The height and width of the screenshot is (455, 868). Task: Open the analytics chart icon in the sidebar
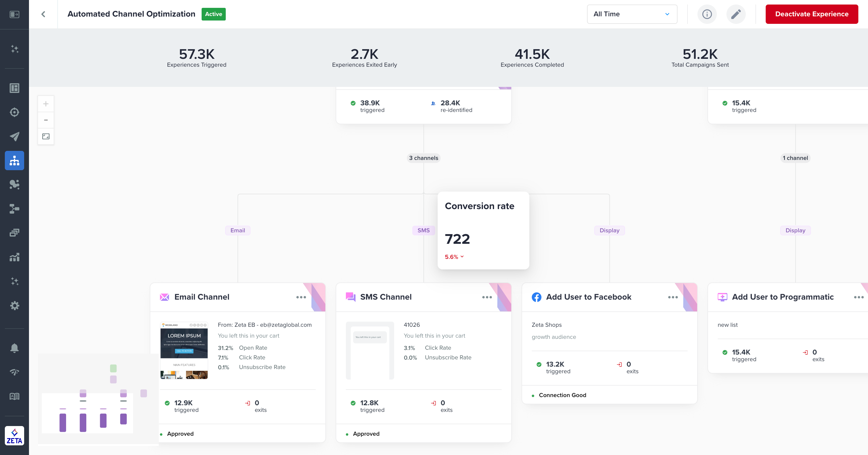click(14, 257)
